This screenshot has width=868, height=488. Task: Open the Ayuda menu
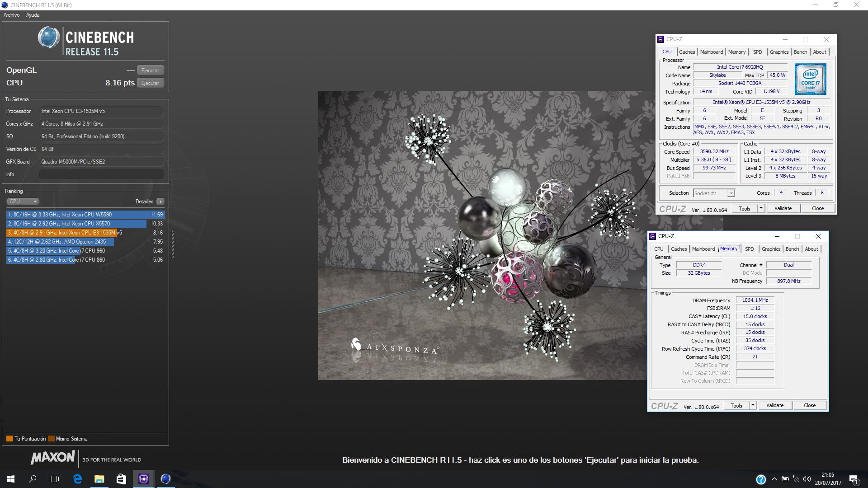[33, 15]
